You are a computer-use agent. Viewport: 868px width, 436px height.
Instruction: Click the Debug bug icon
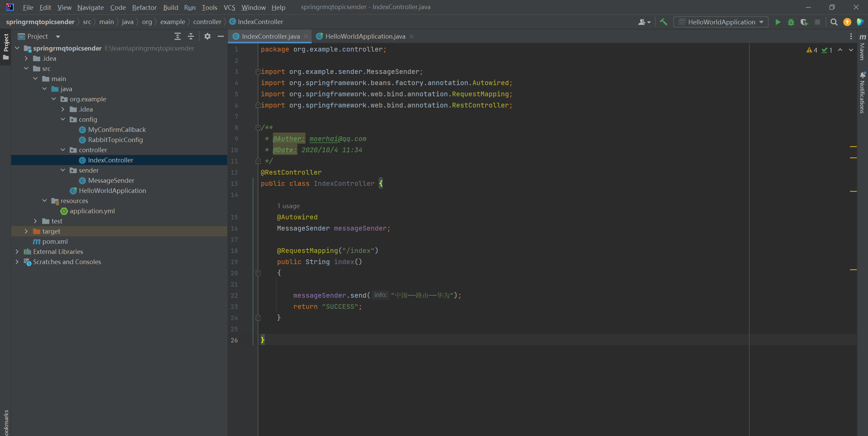coord(791,22)
